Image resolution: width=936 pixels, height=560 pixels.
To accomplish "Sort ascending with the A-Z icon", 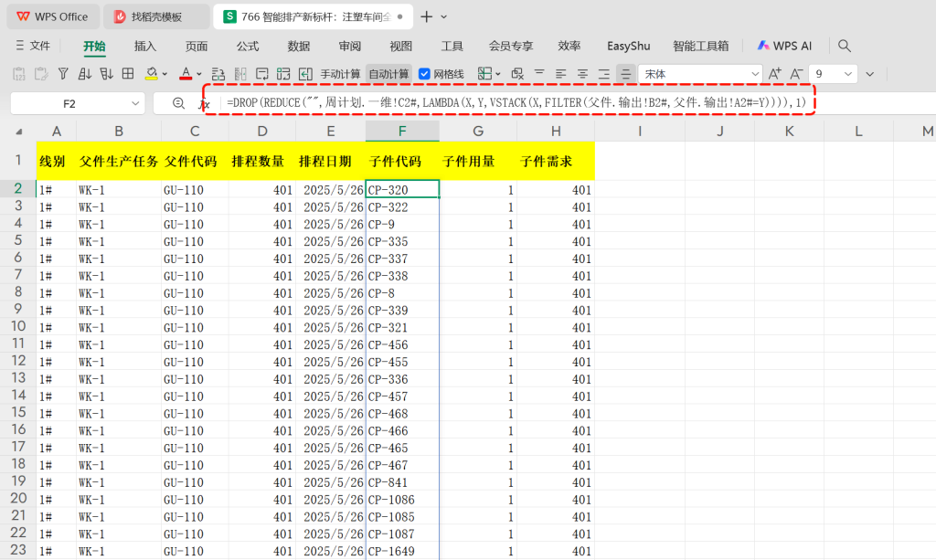I will tap(84, 74).
